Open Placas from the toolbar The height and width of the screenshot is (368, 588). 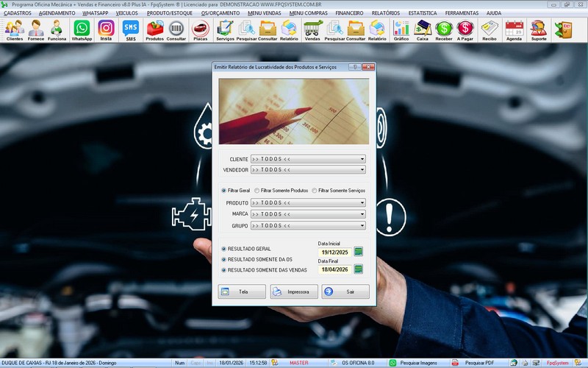(x=200, y=29)
